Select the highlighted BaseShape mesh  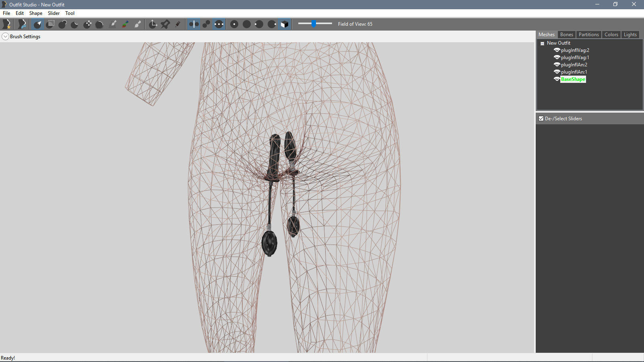573,79
